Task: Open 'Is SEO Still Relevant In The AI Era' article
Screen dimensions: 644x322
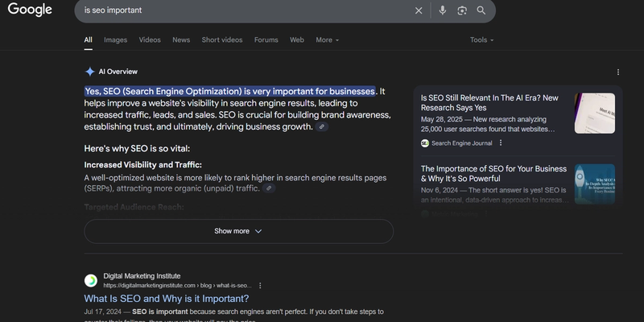Action: pos(489,103)
